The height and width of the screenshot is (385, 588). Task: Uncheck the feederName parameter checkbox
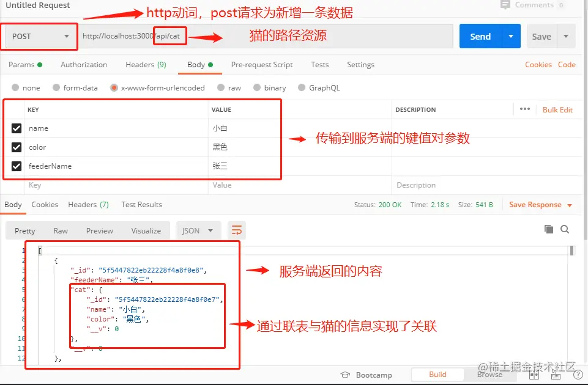click(17, 166)
